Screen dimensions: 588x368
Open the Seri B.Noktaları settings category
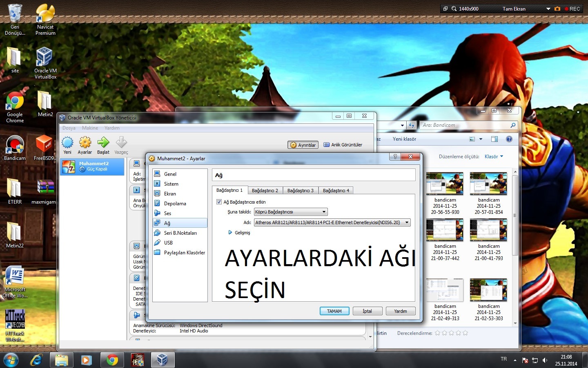180,233
